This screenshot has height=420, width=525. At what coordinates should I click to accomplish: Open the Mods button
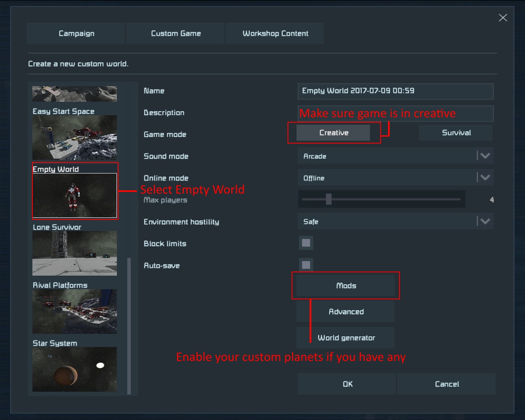(x=346, y=285)
